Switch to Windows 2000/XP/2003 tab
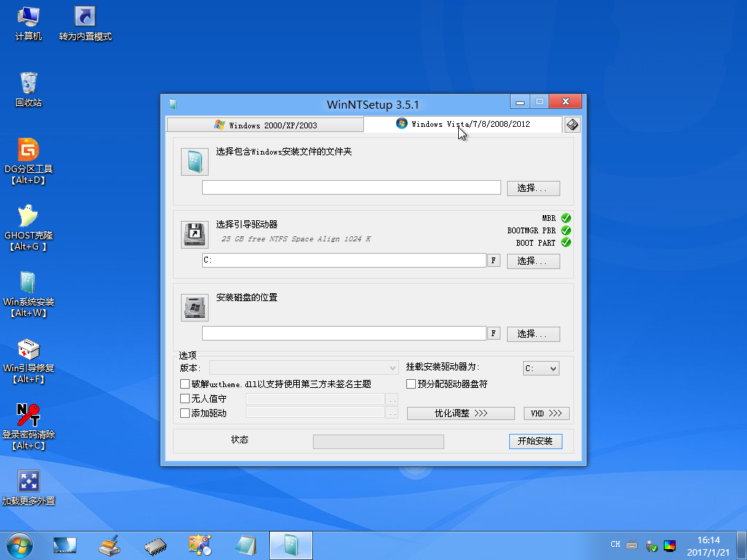The image size is (747, 560). click(x=266, y=125)
